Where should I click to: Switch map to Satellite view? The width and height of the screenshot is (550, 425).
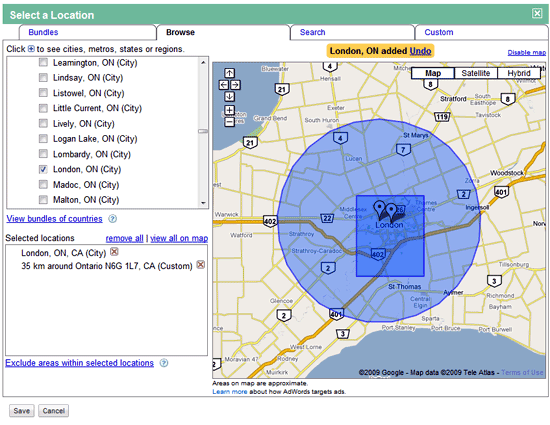[476, 73]
